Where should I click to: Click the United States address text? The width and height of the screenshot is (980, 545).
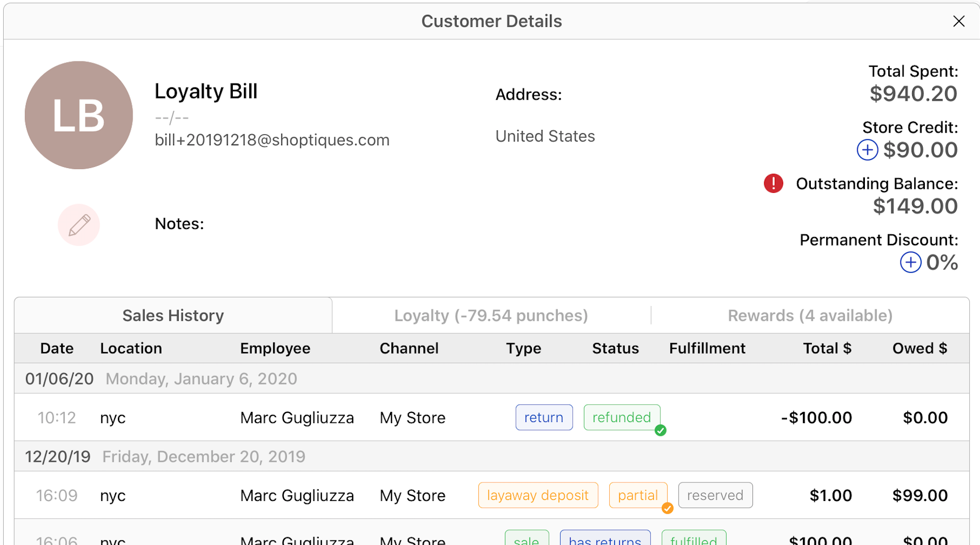(545, 136)
